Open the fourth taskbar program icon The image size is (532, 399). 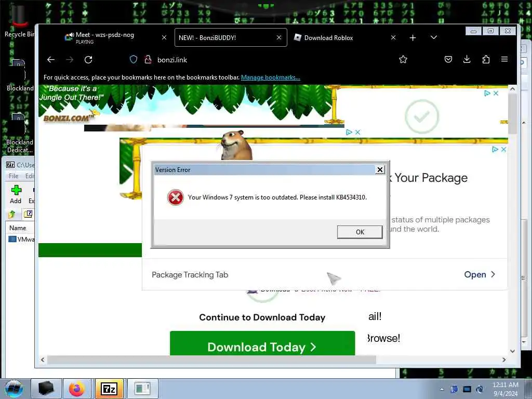pyautogui.click(x=142, y=389)
